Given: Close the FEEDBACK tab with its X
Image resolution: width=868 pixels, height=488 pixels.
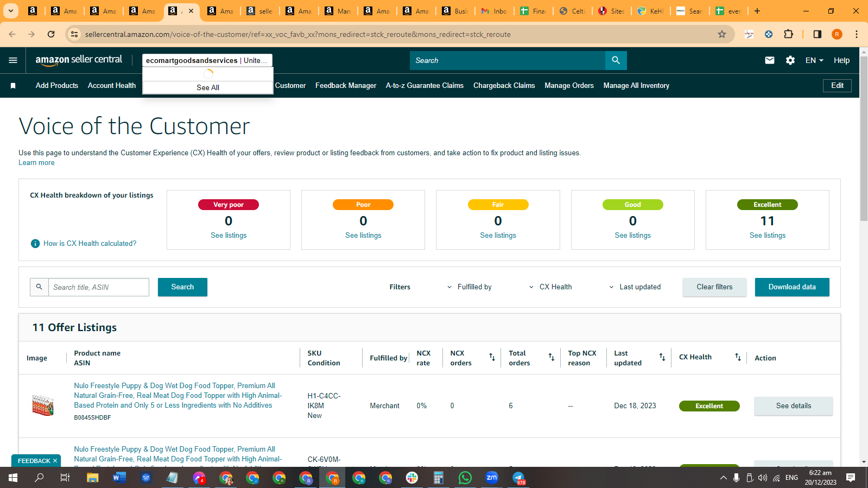Looking at the screenshot, I should [55, 461].
